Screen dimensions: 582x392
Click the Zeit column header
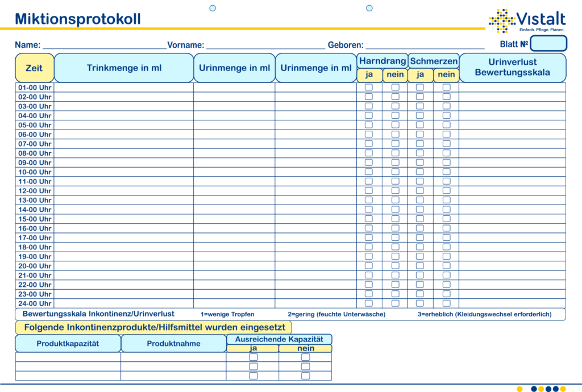[34, 68]
